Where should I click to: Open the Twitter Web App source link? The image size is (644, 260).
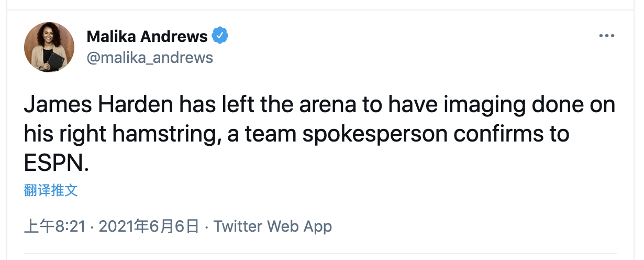point(273,226)
